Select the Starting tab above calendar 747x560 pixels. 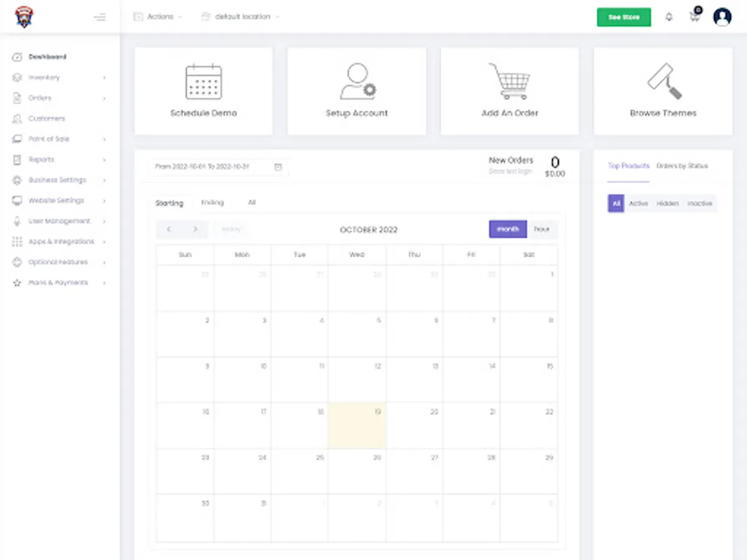pyautogui.click(x=169, y=203)
